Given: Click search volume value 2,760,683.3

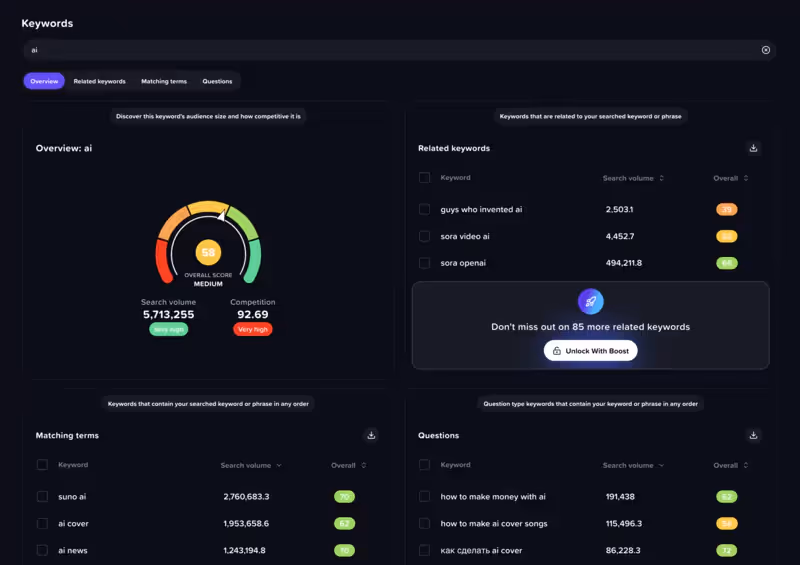Looking at the screenshot, I should tap(246, 497).
